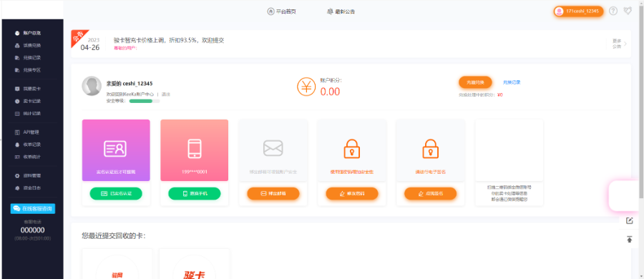Click the gray user avatar
Screen dimensions: 644x279
click(92, 86)
